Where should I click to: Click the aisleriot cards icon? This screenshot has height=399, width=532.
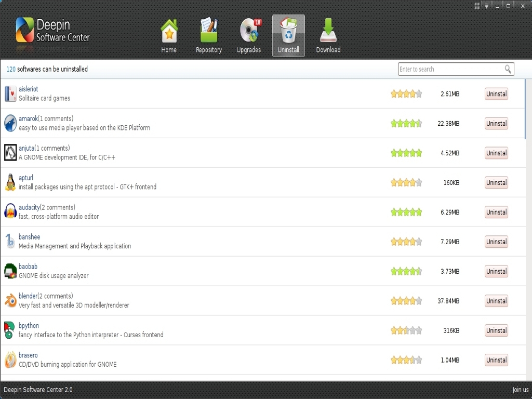(x=10, y=94)
